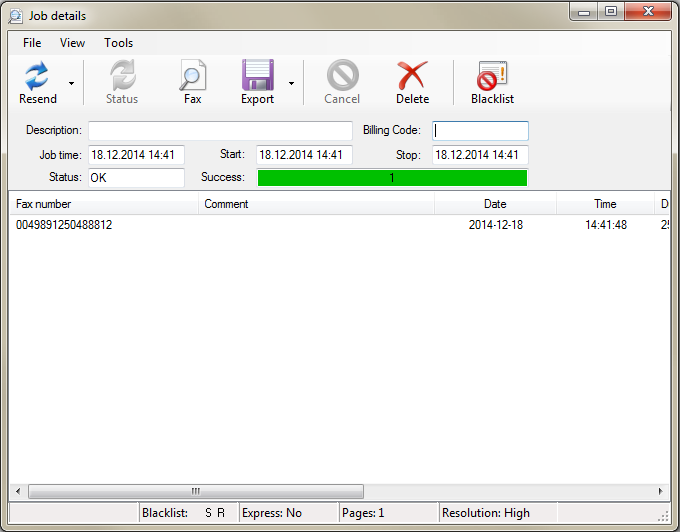Open the File menu
Screen dimensions: 680x532
32,43
